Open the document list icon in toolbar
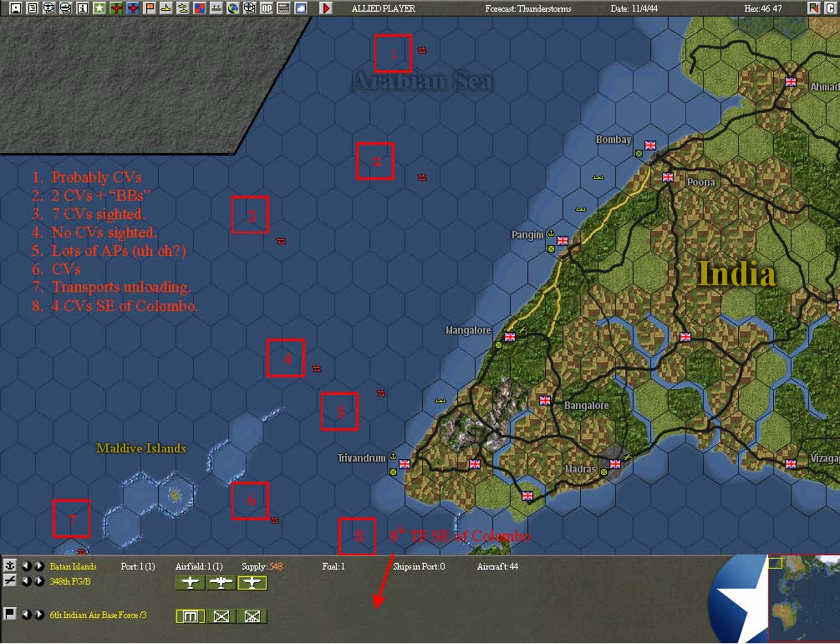 pyautogui.click(x=32, y=8)
